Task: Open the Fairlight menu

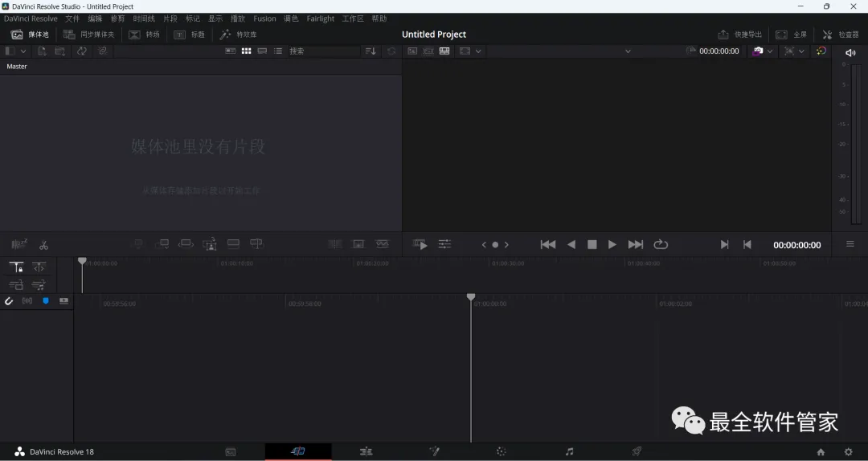Action: point(321,18)
